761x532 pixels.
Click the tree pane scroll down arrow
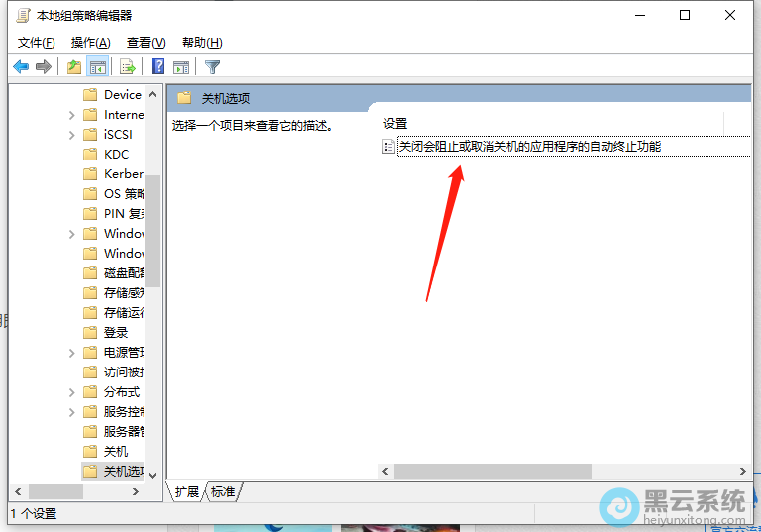152,475
